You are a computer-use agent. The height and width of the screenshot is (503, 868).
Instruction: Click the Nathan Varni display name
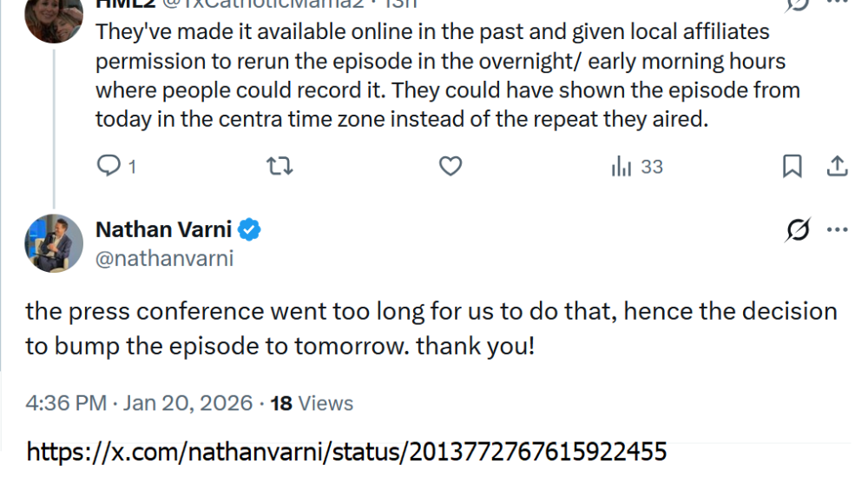coord(163,229)
